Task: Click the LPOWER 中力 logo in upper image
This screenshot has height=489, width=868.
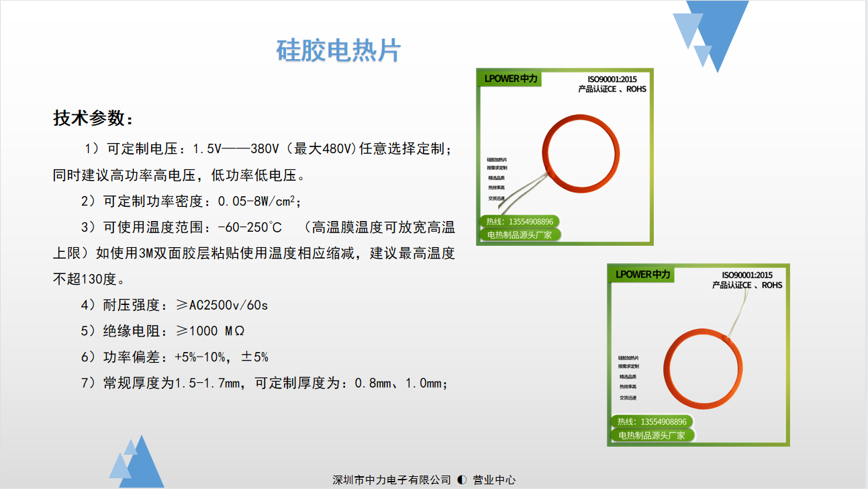Action: point(512,79)
